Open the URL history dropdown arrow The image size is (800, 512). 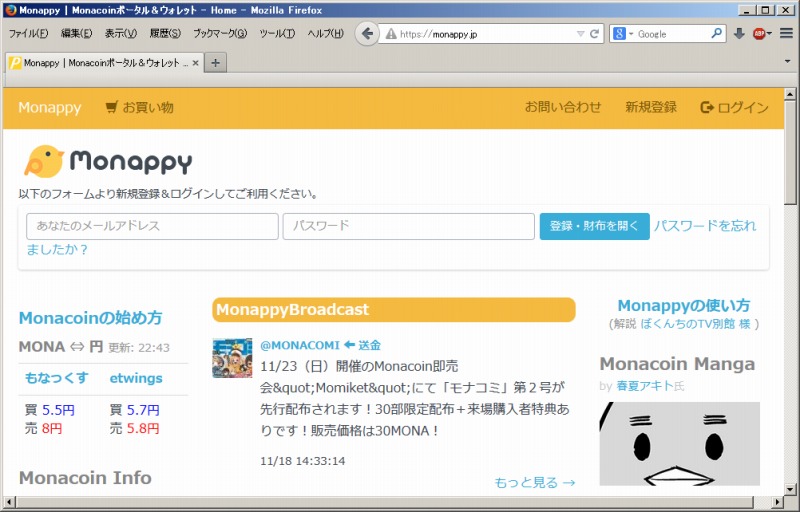[x=581, y=34]
